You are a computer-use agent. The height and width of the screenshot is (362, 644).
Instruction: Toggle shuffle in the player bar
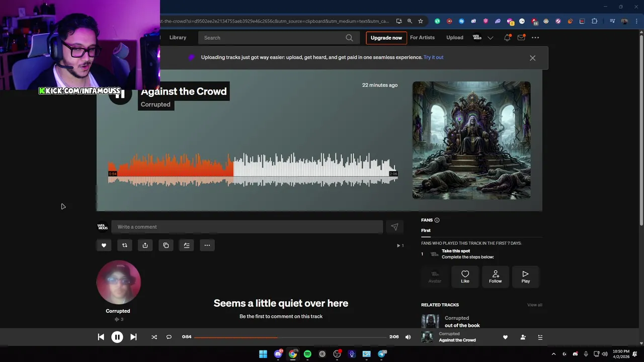[154, 337]
